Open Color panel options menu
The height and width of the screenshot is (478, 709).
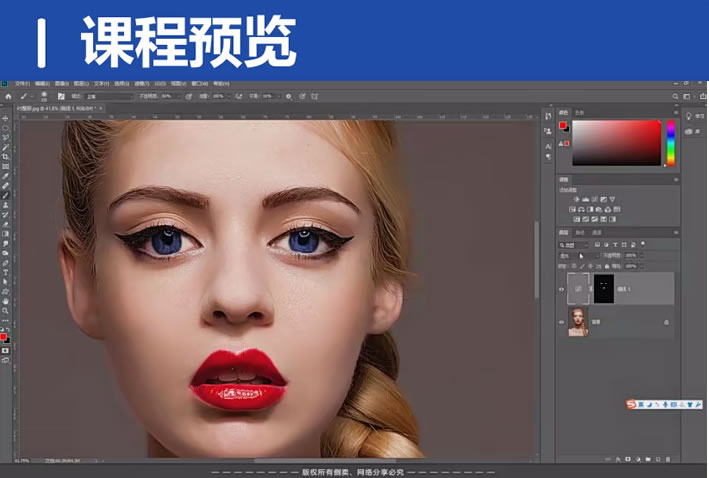676,112
